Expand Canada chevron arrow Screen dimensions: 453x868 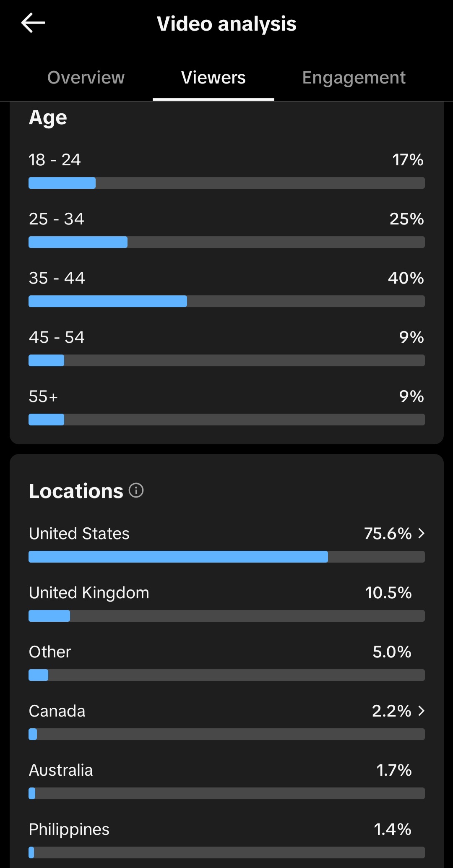tap(422, 711)
